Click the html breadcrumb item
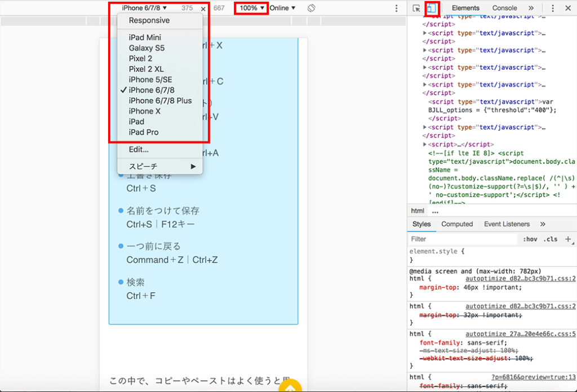The height and width of the screenshot is (392, 577). (x=418, y=211)
